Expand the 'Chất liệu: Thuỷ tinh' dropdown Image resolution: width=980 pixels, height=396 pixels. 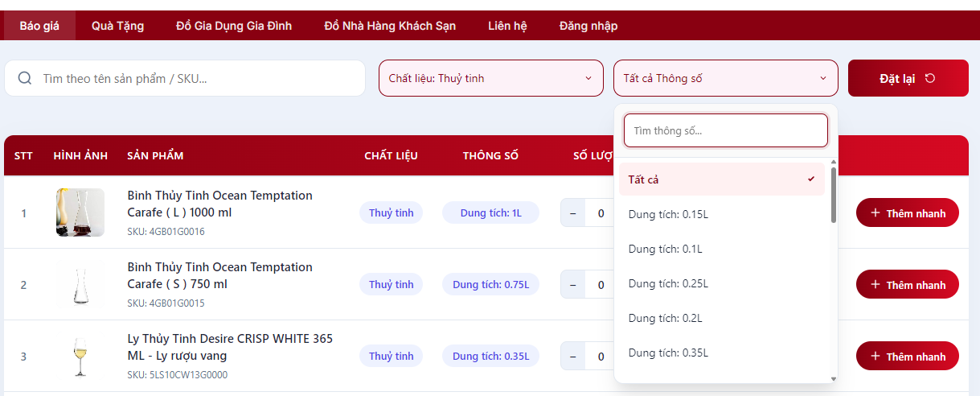pyautogui.click(x=490, y=78)
